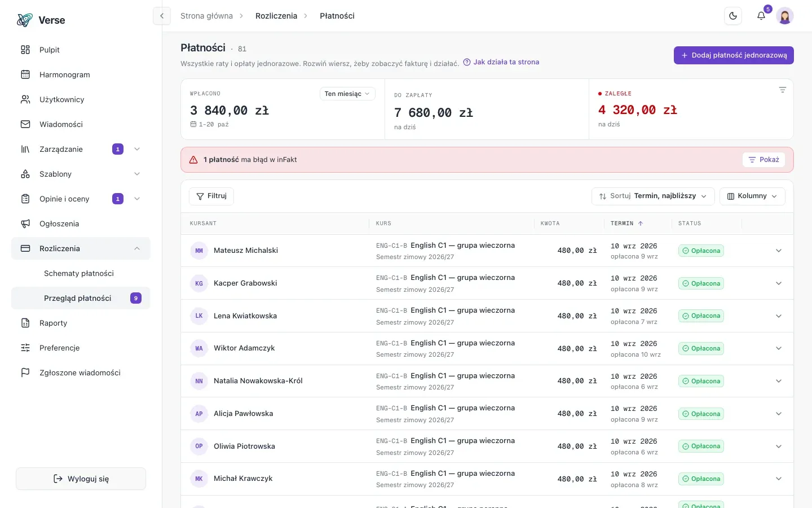Click Opłacona status badge for Alicja Pawłowska
The height and width of the screenshot is (508, 812).
(x=701, y=414)
